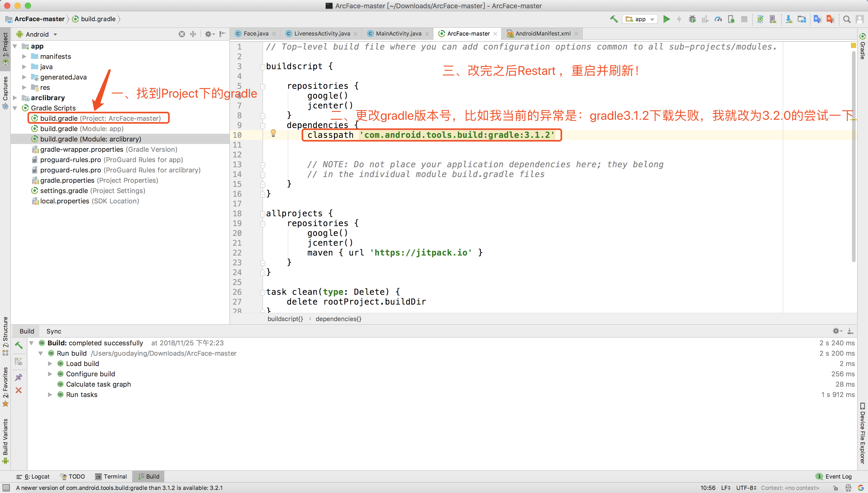Click Search Everywhere magnifier icon
Viewport: 868px width, 493px height.
pos(847,19)
